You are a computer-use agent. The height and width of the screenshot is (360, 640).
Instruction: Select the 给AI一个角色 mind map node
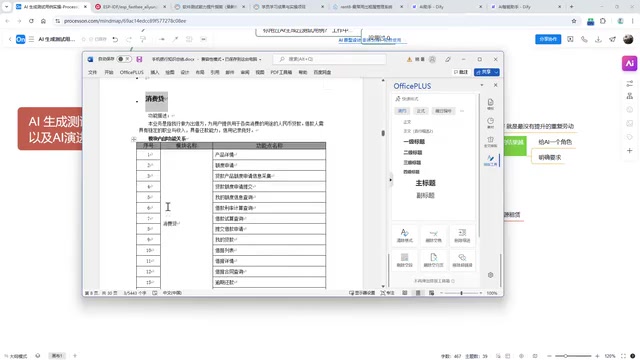pyautogui.click(x=555, y=142)
